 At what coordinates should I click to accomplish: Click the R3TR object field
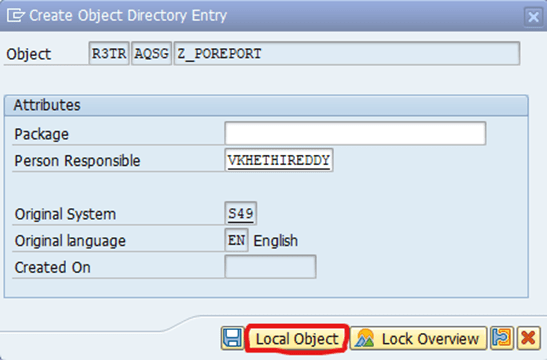(109, 53)
